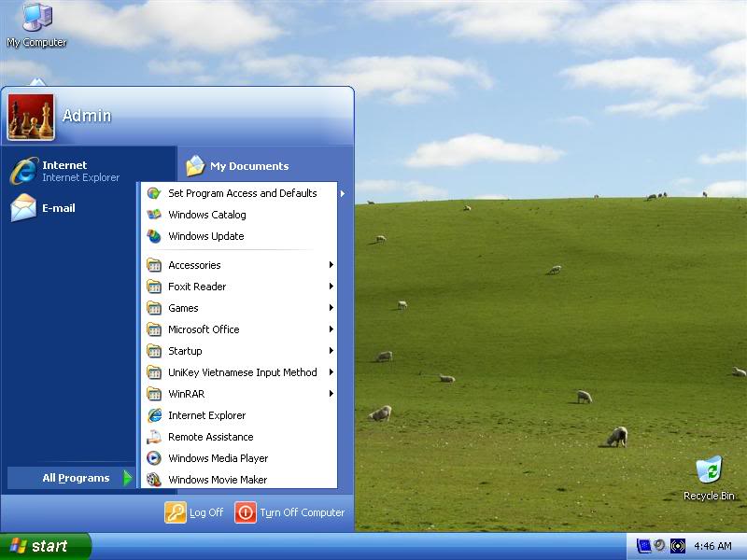This screenshot has height=560, width=747.
Task: Expand the UniKey Vietnamese Input Method arrow
Action: pyautogui.click(x=331, y=371)
